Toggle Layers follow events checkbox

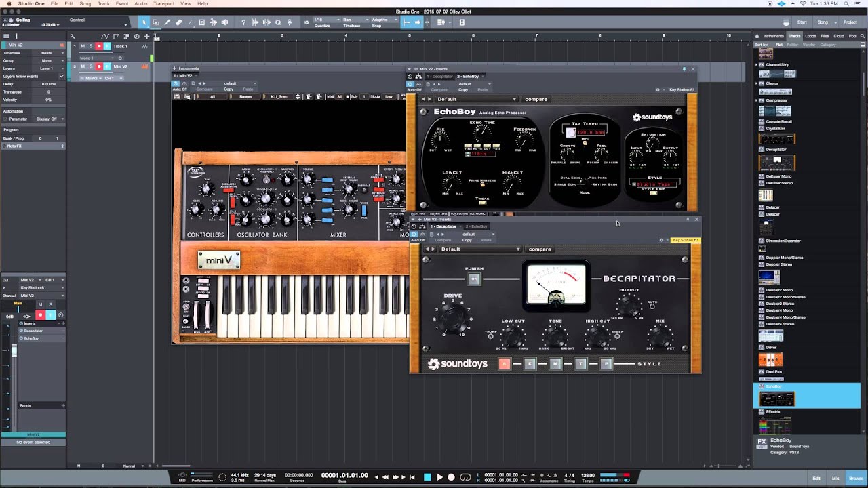62,76
